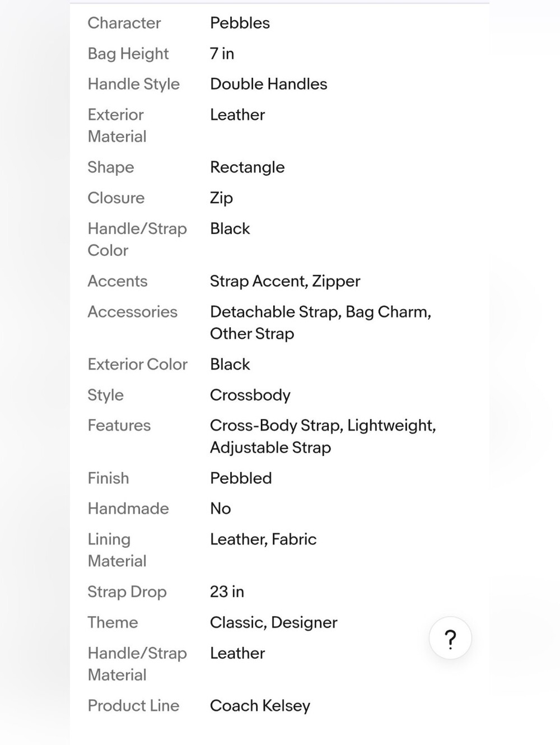Viewport: 560px width, 745px height.
Task: Select the Strap Drop 23 in value
Action: 227,592
